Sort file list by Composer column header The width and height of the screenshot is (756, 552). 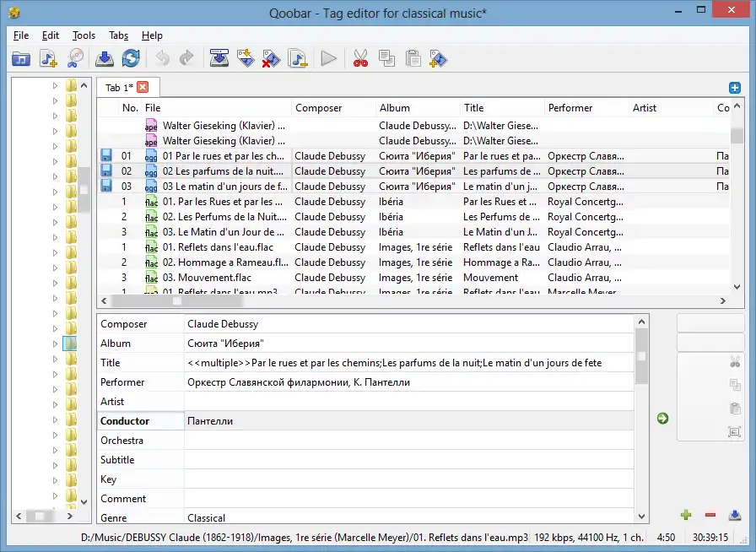319,108
